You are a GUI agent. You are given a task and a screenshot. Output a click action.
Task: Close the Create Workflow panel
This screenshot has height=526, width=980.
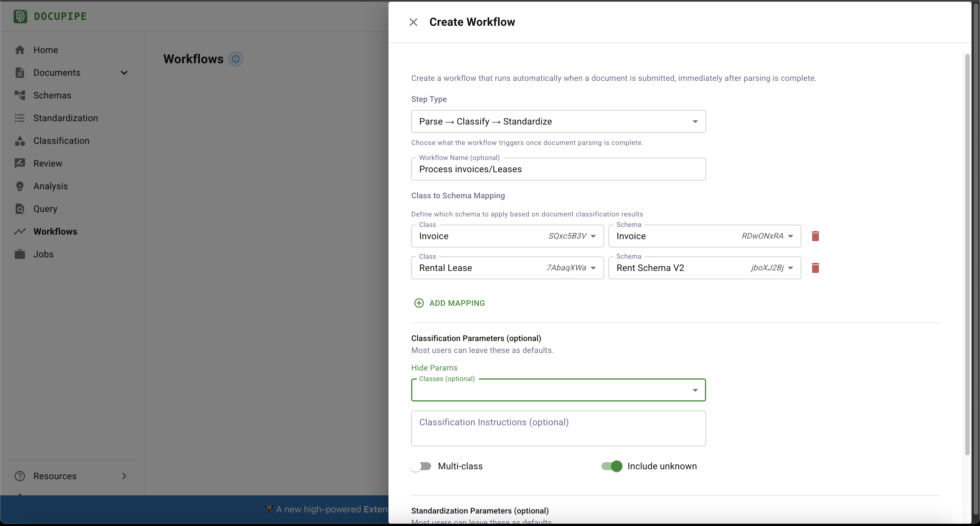pos(413,22)
